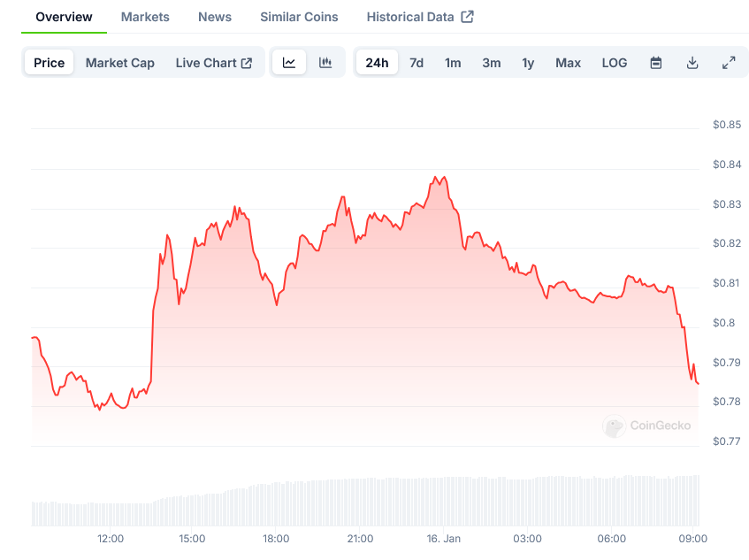Select the Price chart option
The image size is (749, 560).
click(50, 63)
